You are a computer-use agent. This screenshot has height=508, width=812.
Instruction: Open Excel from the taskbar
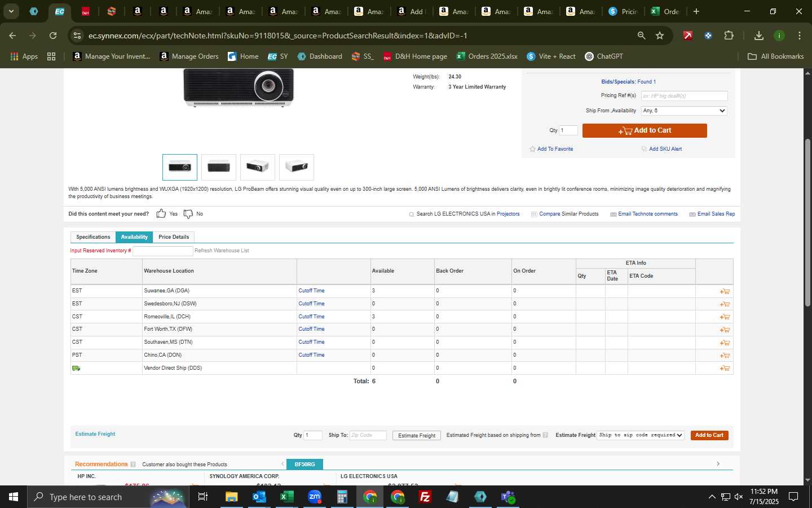pos(287,497)
